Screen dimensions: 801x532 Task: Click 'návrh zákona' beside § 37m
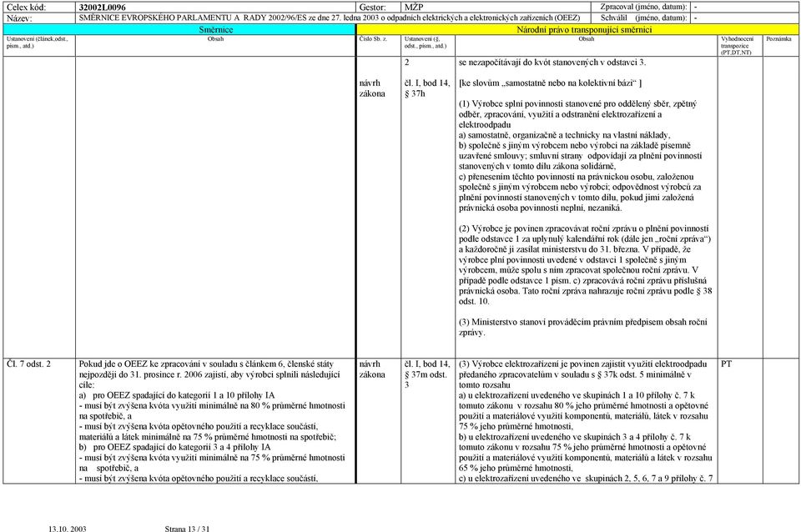coord(372,369)
